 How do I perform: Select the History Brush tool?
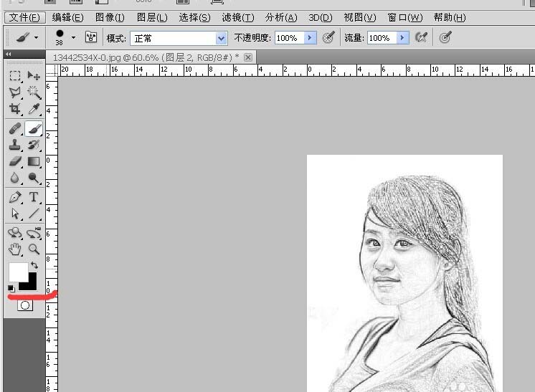pos(34,145)
